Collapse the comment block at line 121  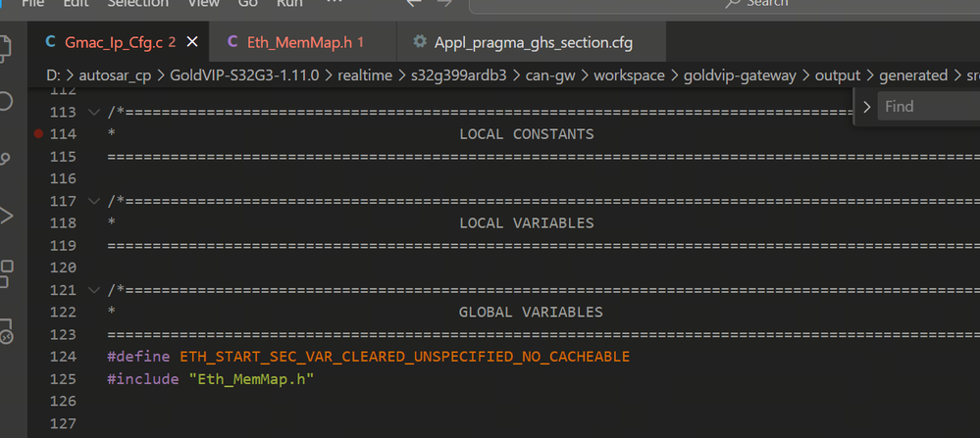pos(94,290)
